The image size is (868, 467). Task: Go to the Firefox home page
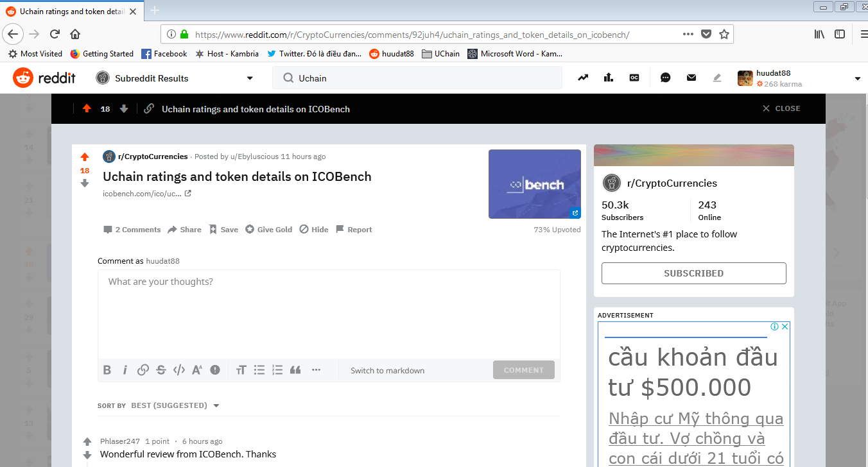click(75, 34)
